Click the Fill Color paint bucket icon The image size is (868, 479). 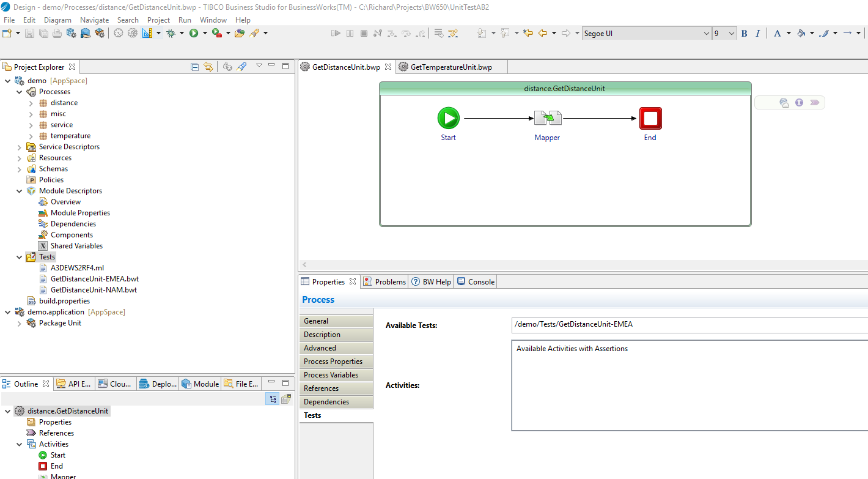(x=801, y=34)
